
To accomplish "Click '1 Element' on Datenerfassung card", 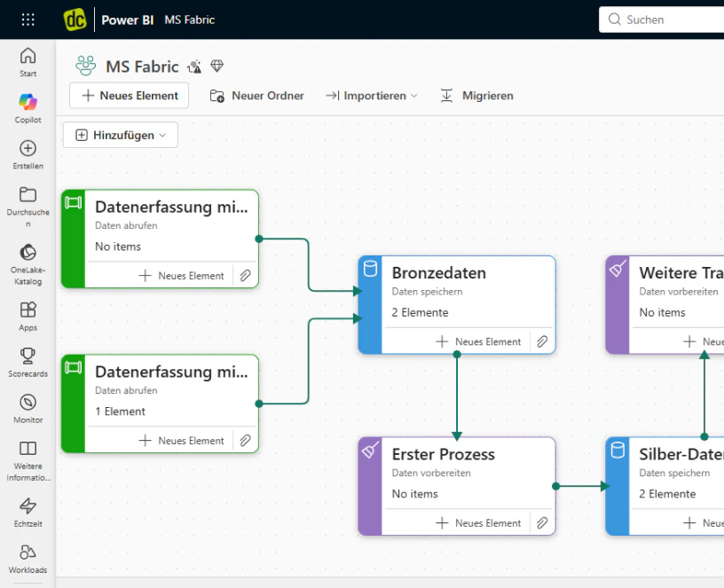I will [120, 412].
